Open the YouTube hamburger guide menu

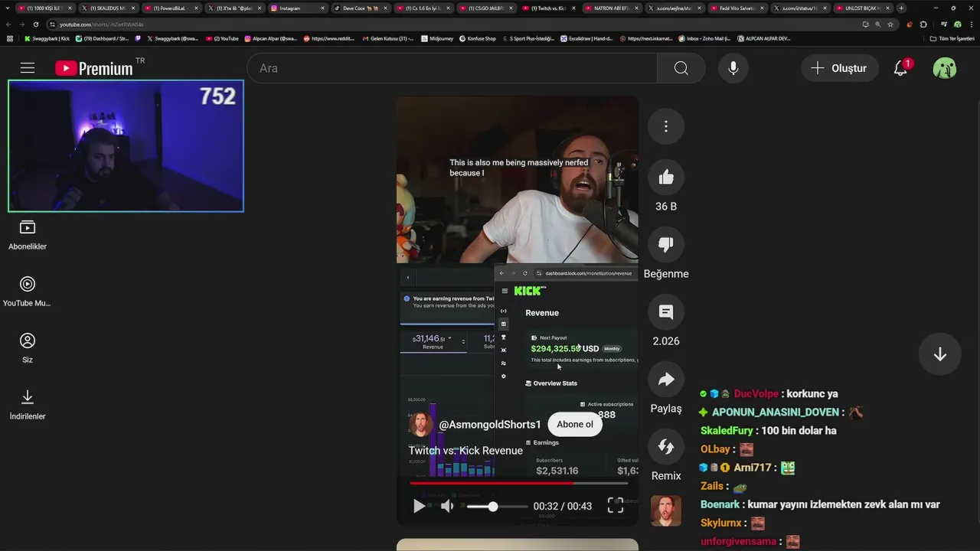28,68
